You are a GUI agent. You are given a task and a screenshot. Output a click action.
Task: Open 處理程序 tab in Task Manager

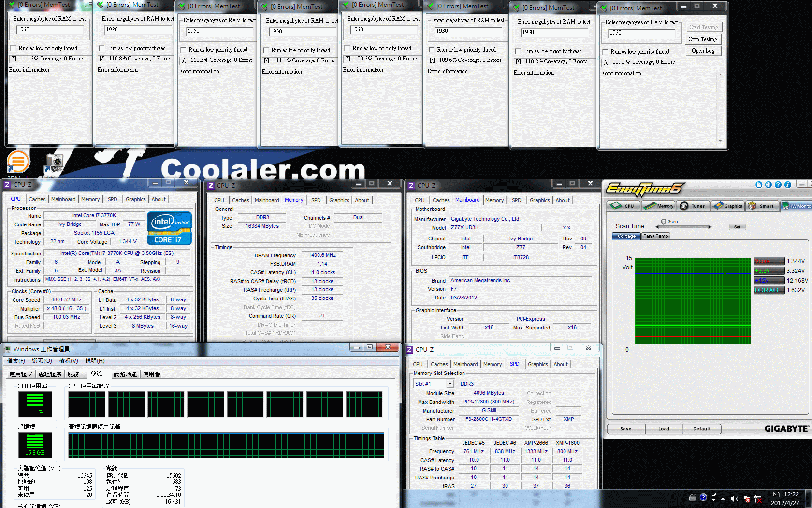click(50, 374)
